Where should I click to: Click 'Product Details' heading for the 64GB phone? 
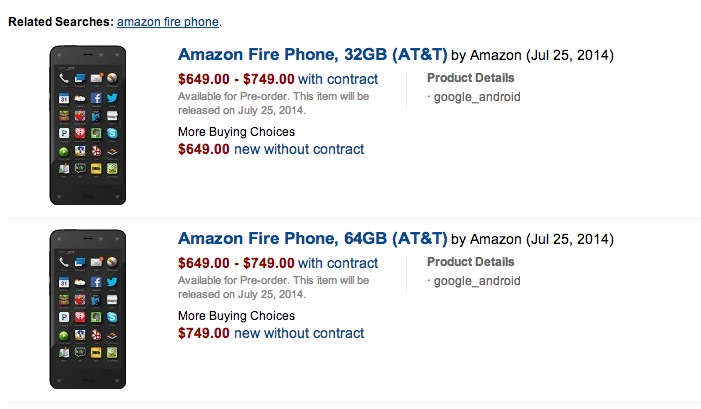[x=471, y=262]
